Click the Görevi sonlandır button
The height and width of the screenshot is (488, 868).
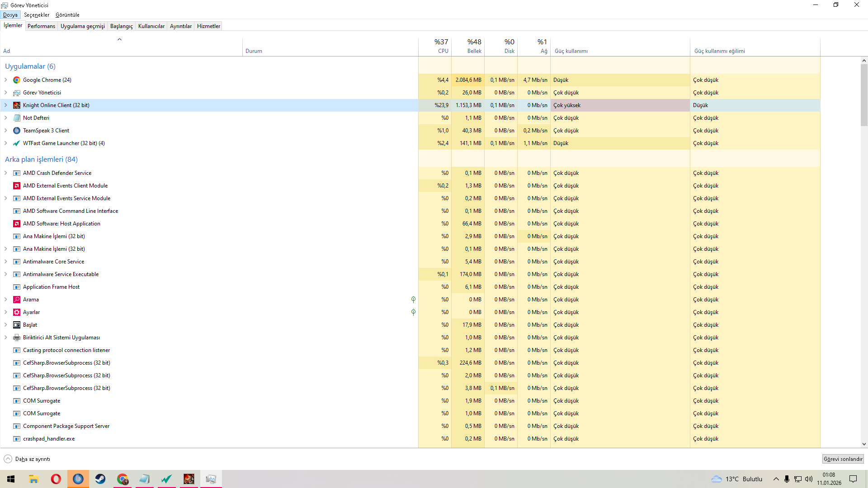pyautogui.click(x=843, y=459)
